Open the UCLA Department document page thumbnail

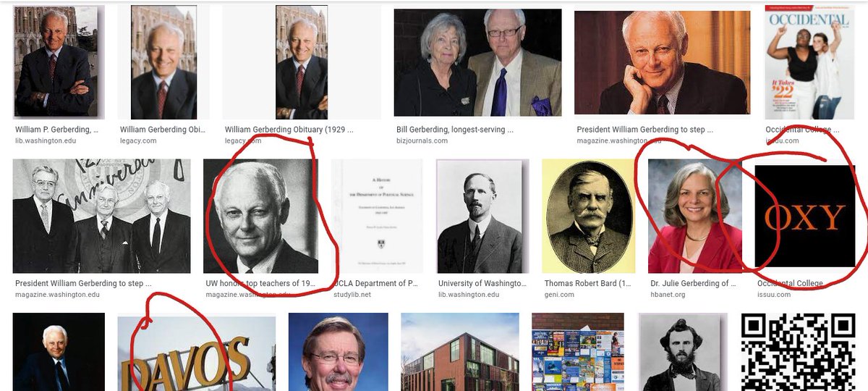coord(377,216)
